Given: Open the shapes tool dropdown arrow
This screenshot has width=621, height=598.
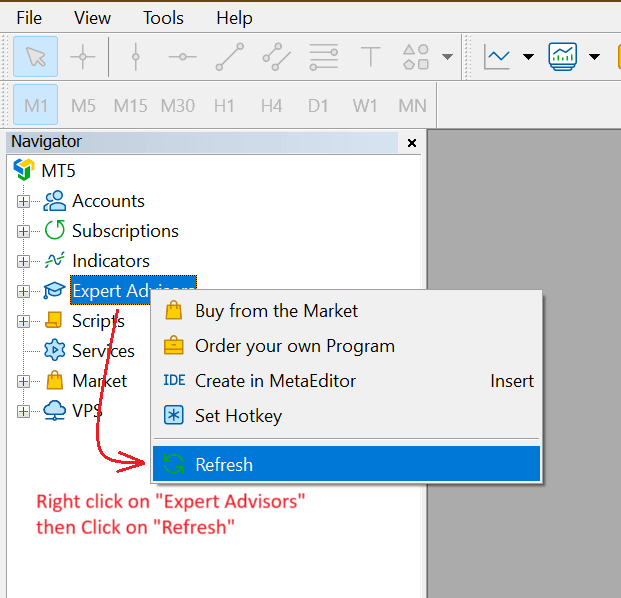Looking at the screenshot, I should [448, 57].
